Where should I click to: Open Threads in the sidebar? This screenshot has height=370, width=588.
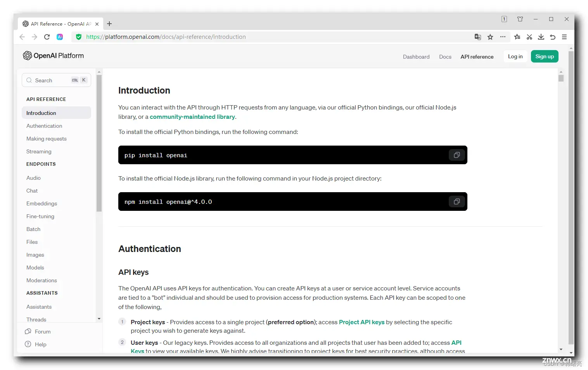click(x=36, y=320)
